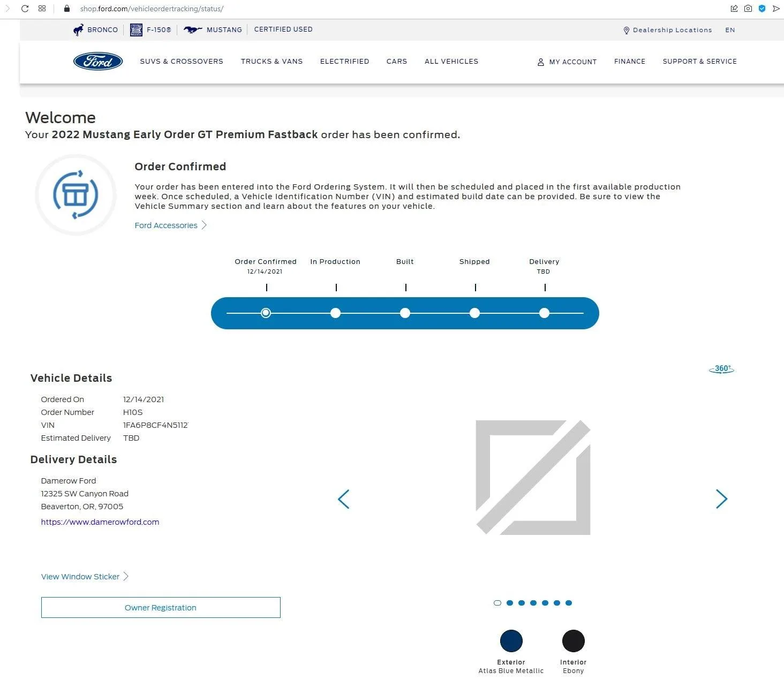Image resolution: width=784 pixels, height=687 pixels.
Task: Reload the page with the refresh icon
Action: click(x=25, y=9)
